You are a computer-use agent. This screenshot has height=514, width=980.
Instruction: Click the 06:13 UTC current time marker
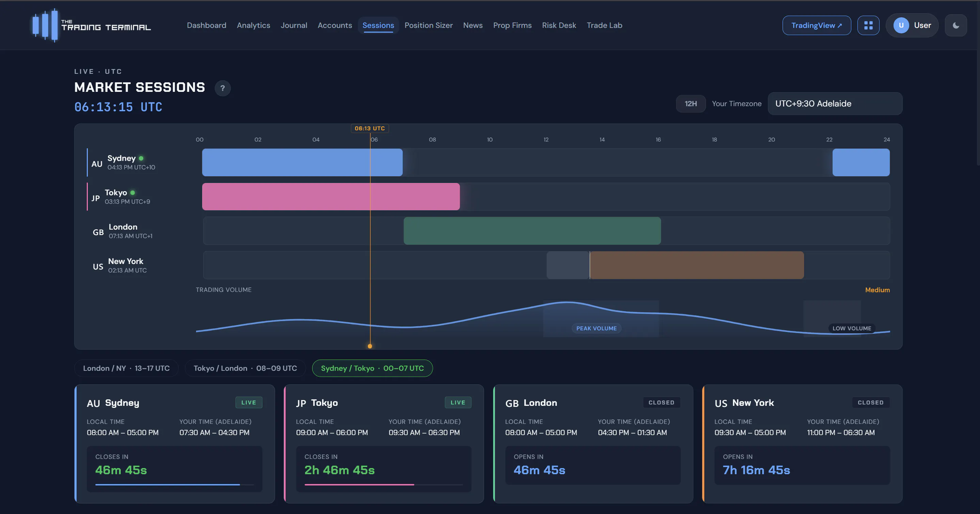[369, 129]
